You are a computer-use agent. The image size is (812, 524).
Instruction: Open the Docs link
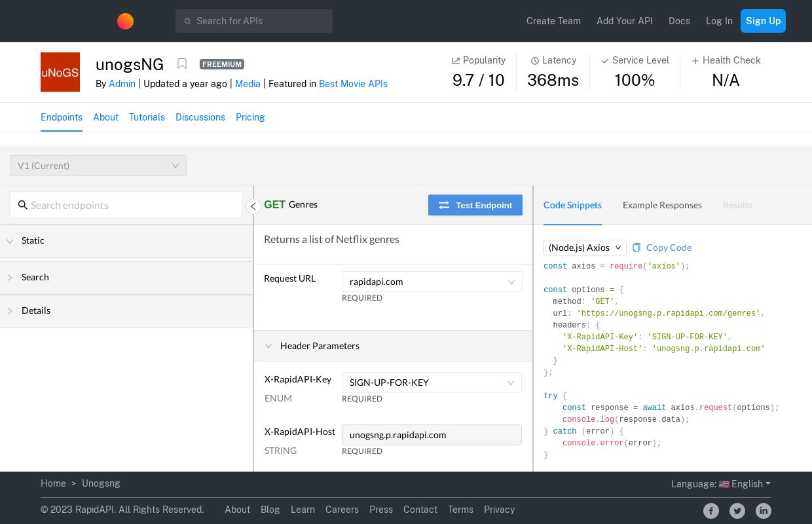point(679,21)
